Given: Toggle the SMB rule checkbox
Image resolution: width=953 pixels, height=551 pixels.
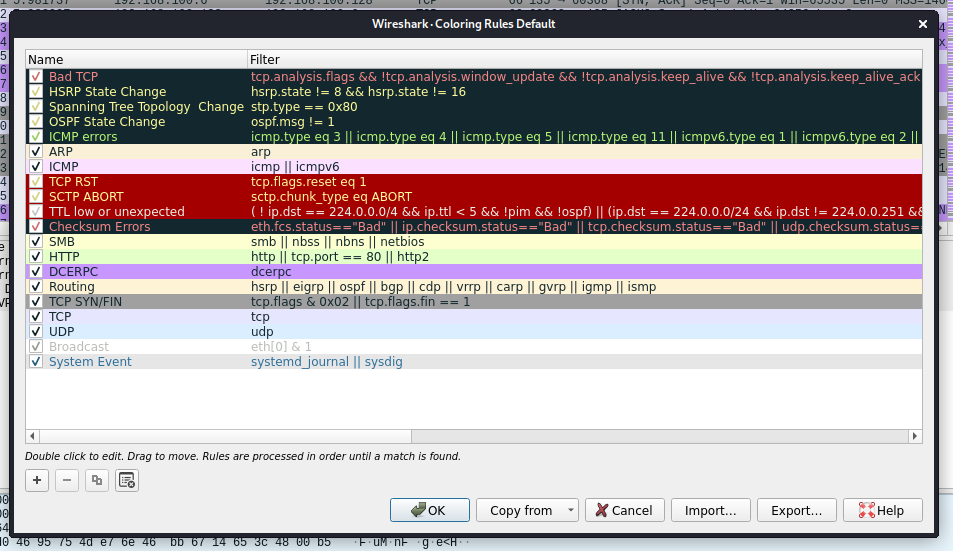Looking at the screenshot, I should 36,242.
